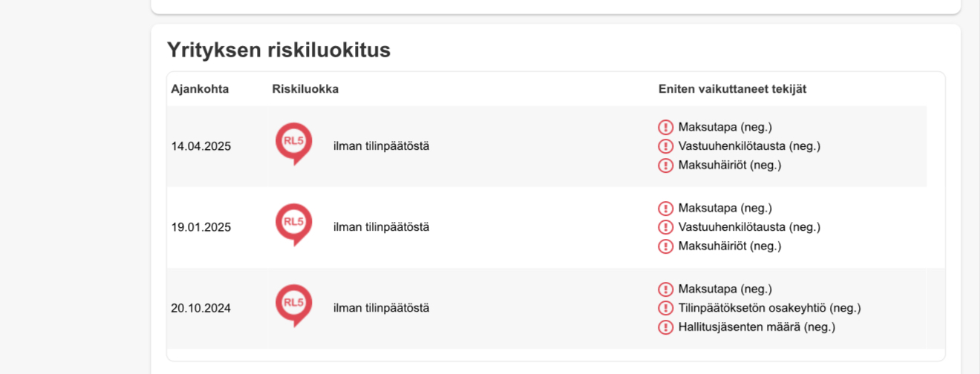The height and width of the screenshot is (374, 980).
Task: Click warning icon beside Tilinpäätöksetön osakeyhtiö
Action: (x=666, y=308)
